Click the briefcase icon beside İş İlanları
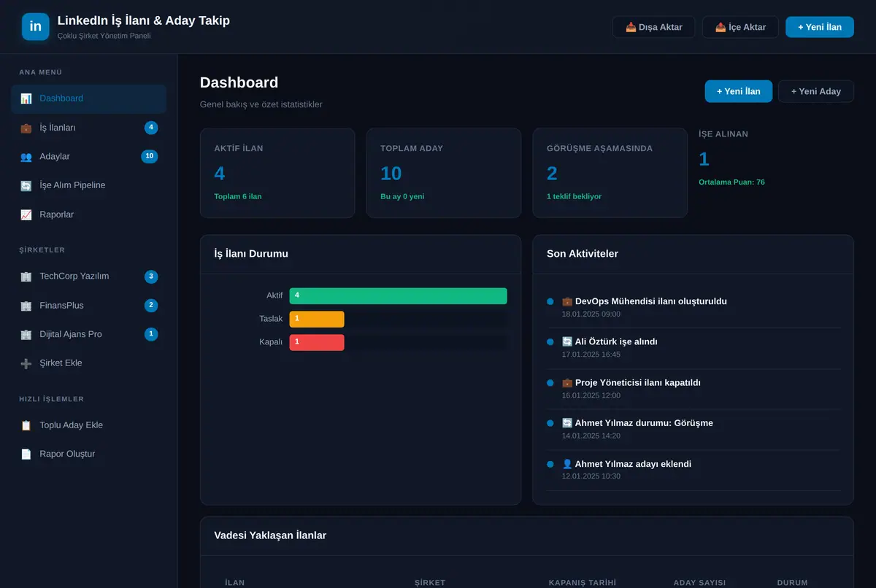The width and height of the screenshot is (876, 588). tap(26, 128)
